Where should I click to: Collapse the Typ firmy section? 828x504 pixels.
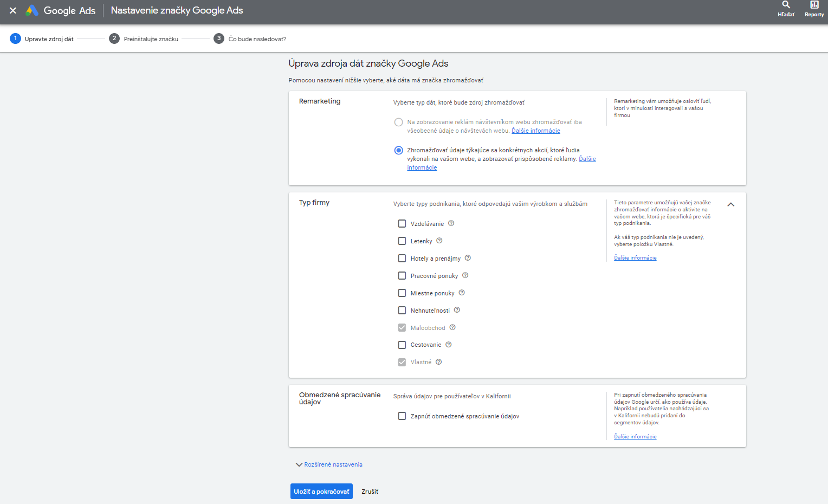pos(731,204)
